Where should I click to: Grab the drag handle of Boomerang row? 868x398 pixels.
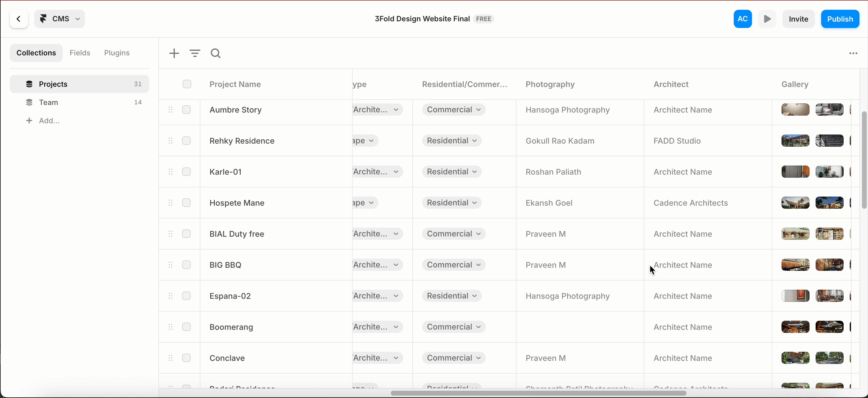click(171, 326)
